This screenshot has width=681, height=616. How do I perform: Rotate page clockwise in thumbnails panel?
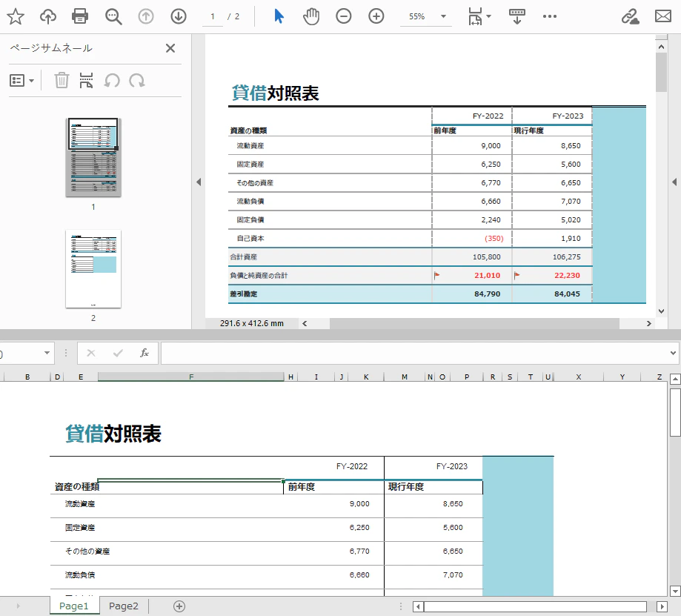[x=137, y=80]
